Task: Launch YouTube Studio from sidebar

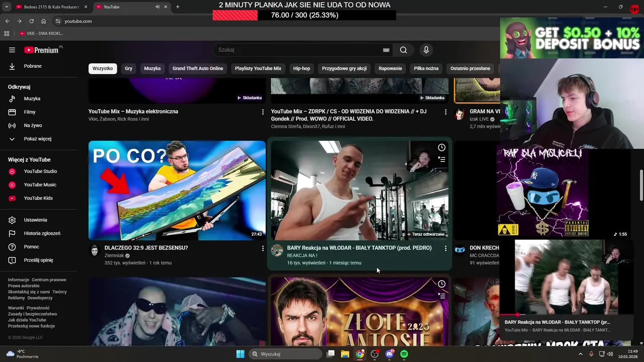Action: pyautogui.click(x=40, y=171)
